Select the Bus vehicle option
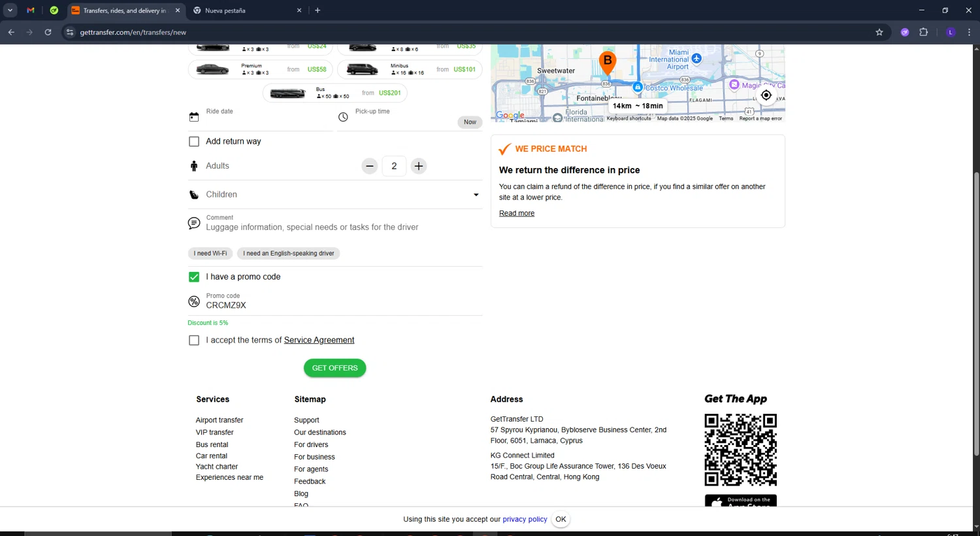The width and height of the screenshot is (980, 536). (335, 93)
